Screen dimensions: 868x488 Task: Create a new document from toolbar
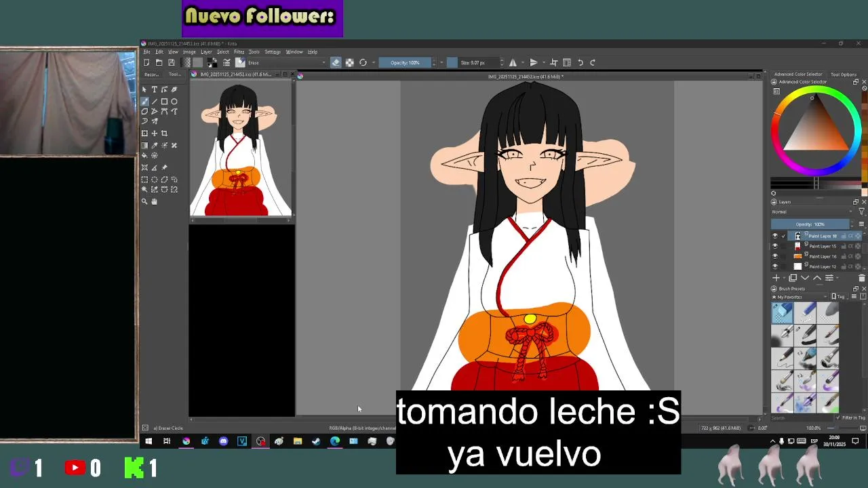coord(146,62)
